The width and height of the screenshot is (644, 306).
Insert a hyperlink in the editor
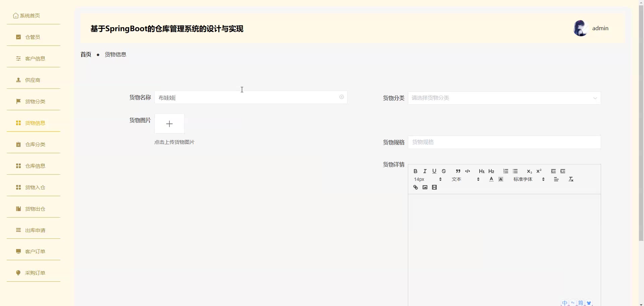pyautogui.click(x=415, y=187)
